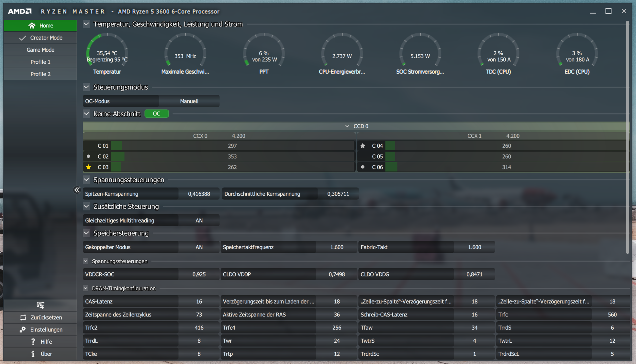
Task: Click the Zurücksetzen reset icon
Action: 23,317
